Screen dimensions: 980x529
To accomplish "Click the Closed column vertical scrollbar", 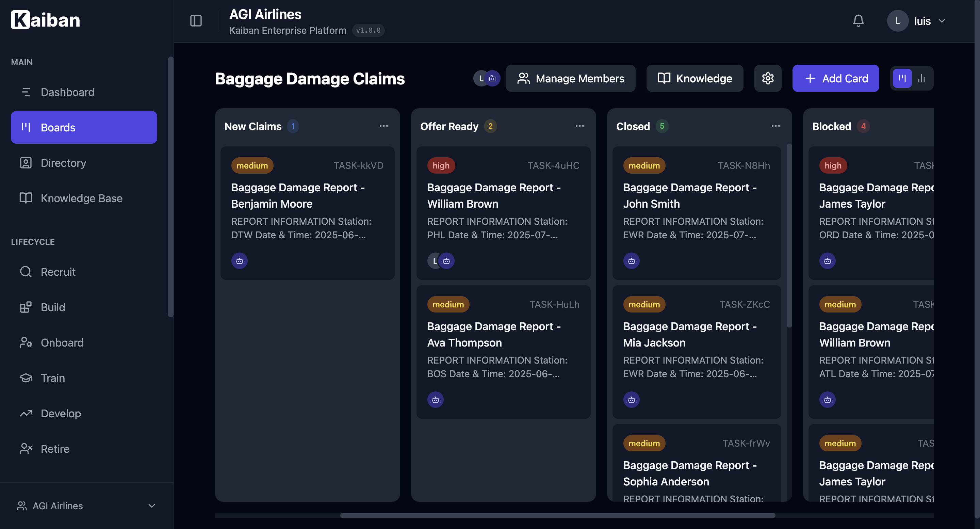I will (x=789, y=235).
